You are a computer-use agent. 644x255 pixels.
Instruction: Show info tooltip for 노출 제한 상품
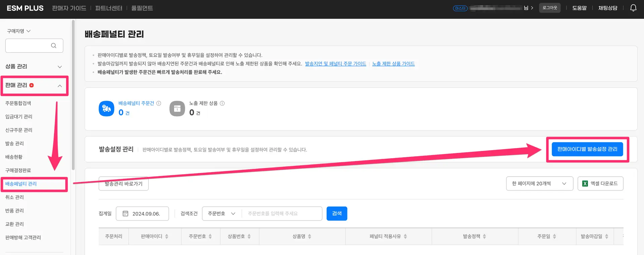(x=222, y=103)
